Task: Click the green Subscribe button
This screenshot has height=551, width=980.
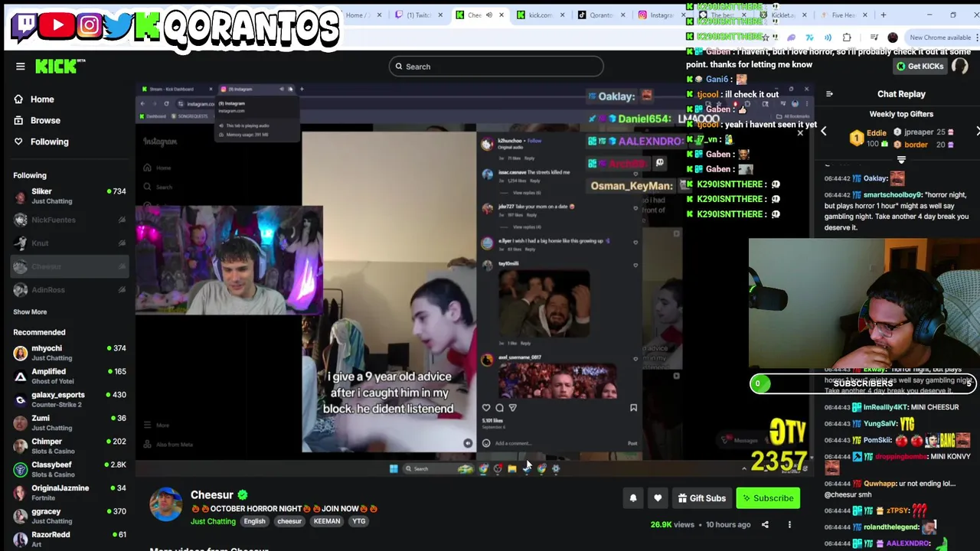Action: pyautogui.click(x=768, y=498)
